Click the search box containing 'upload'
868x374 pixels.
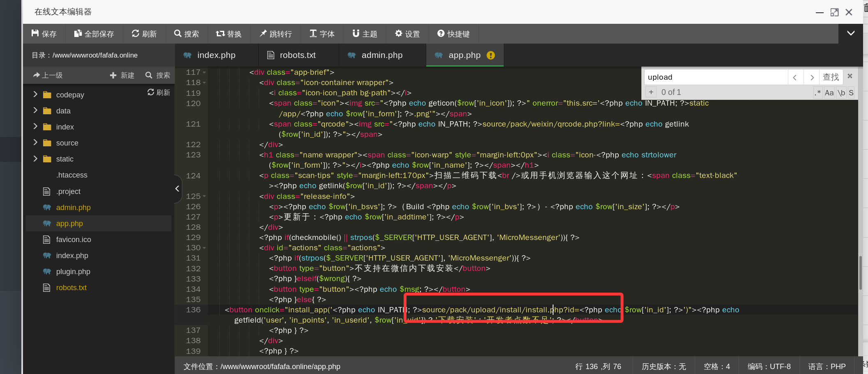coord(716,77)
